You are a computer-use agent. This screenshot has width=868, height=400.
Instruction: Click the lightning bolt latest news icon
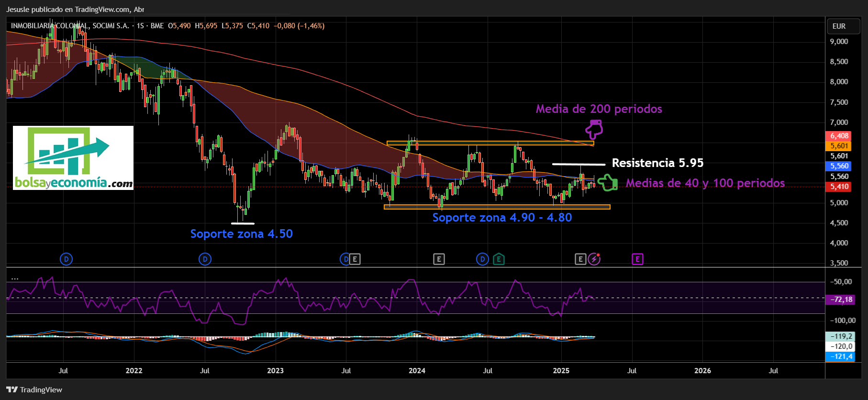(594, 259)
